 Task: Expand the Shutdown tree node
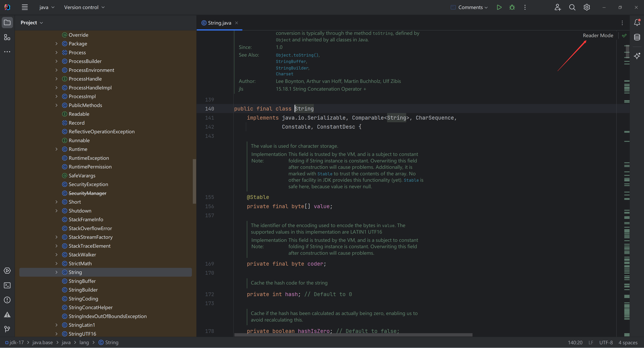[57, 211]
